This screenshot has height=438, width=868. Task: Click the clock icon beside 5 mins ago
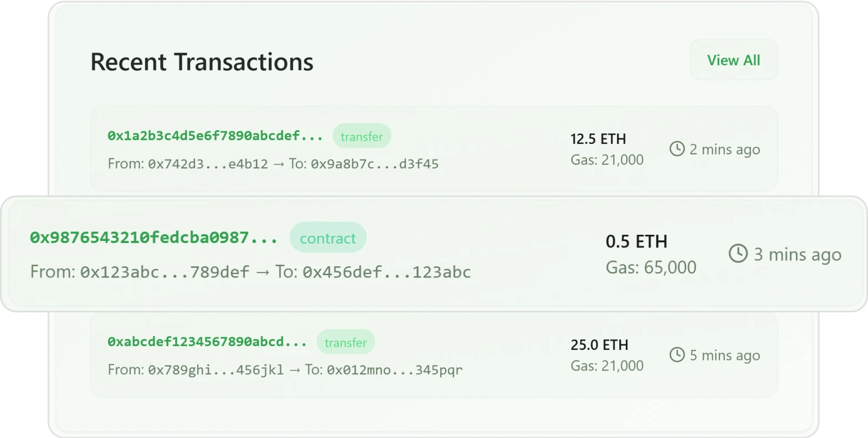coord(677,355)
